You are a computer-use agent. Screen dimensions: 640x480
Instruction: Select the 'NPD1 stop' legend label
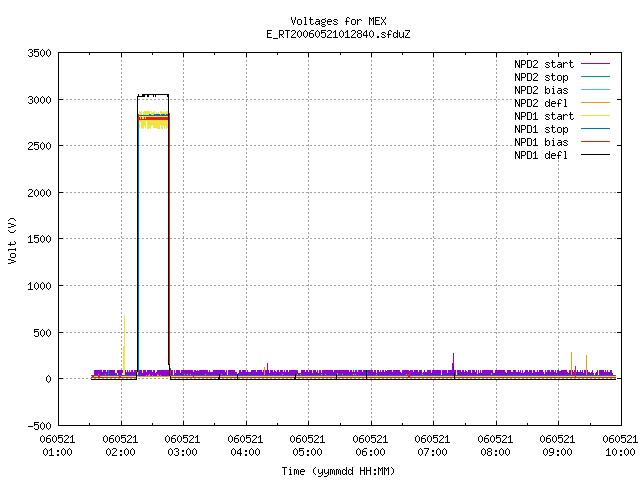(541, 129)
